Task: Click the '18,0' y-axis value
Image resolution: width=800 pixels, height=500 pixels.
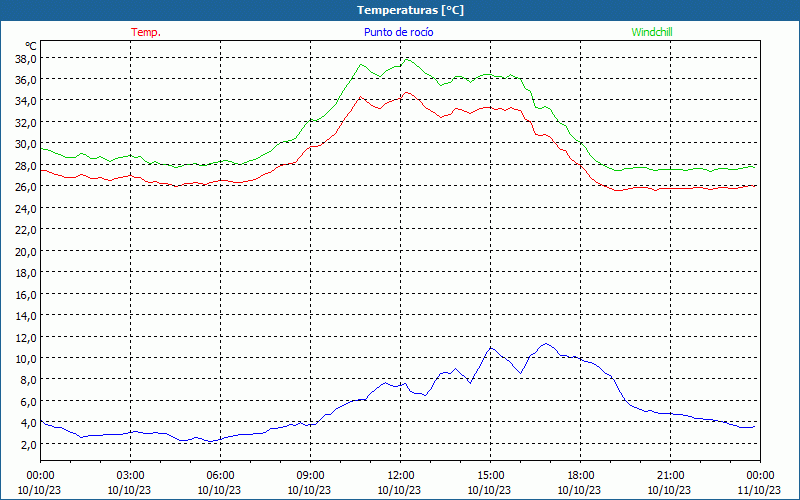Action: (x=26, y=273)
